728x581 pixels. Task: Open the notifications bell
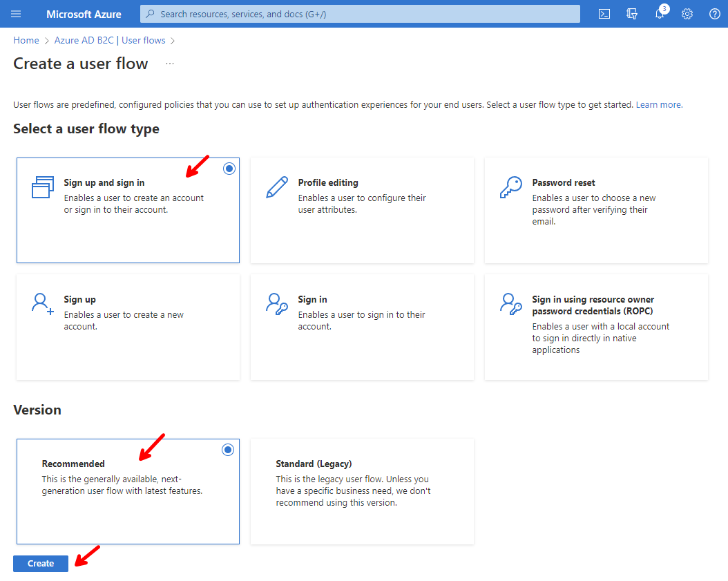click(660, 14)
